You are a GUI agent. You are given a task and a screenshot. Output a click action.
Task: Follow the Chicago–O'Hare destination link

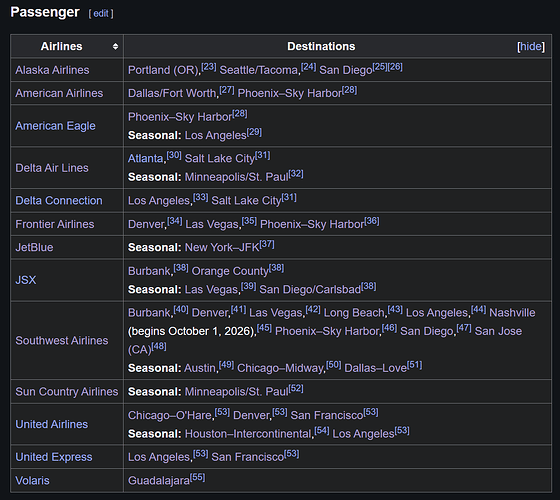coord(170,415)
